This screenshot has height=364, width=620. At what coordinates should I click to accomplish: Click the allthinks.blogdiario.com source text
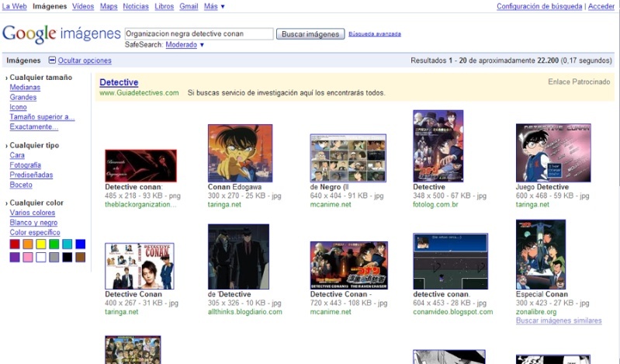[x=245, y=312]
